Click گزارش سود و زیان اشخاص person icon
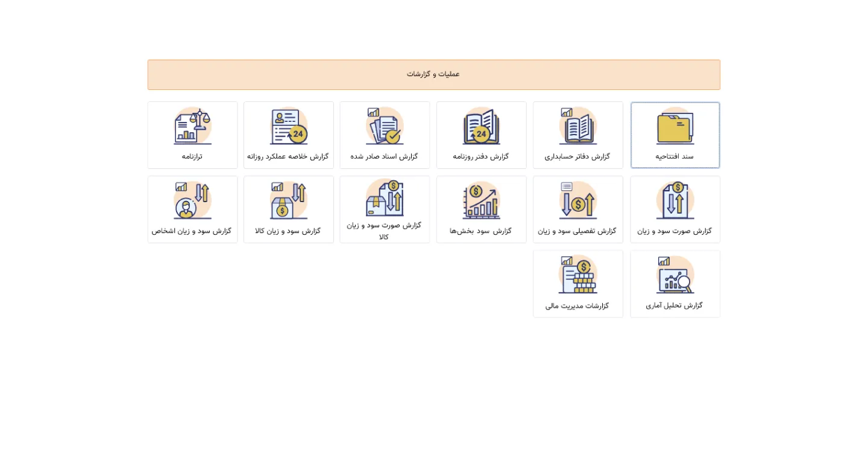 click(x=193, y=201)
